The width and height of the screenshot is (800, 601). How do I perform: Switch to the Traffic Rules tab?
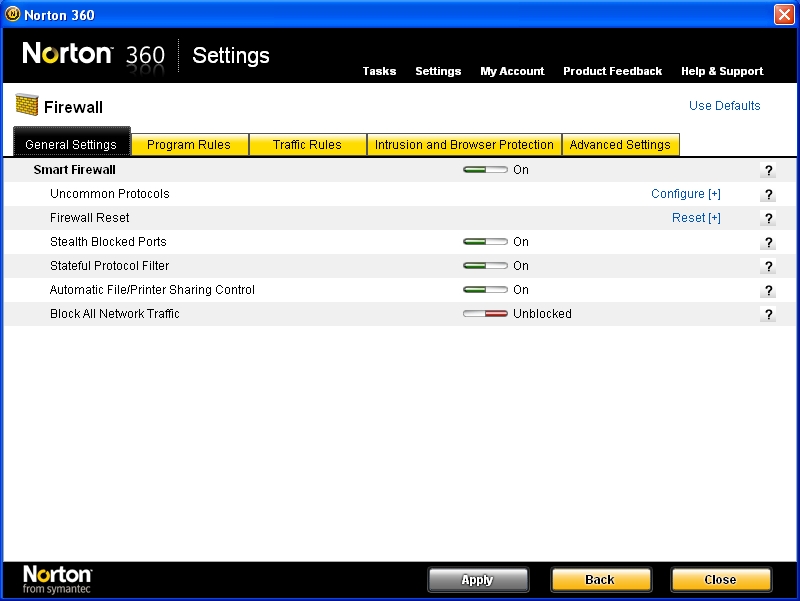click(308, 145)
